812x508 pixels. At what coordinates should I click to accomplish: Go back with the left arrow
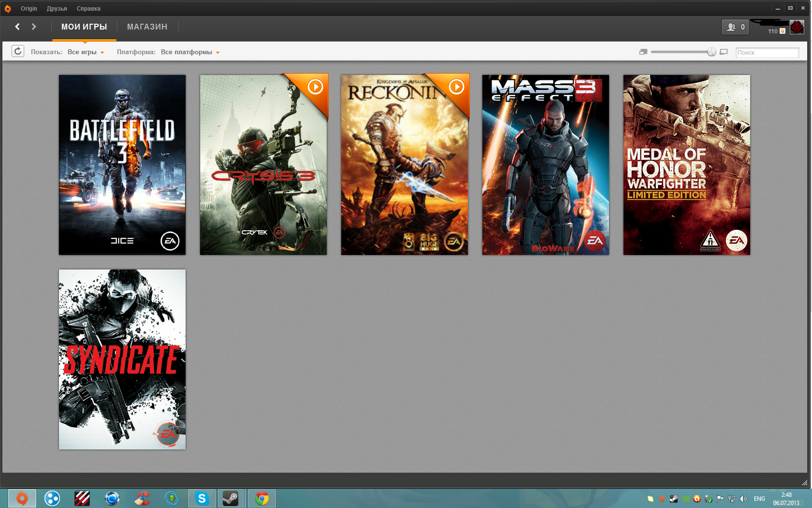[x=17, y=27]
